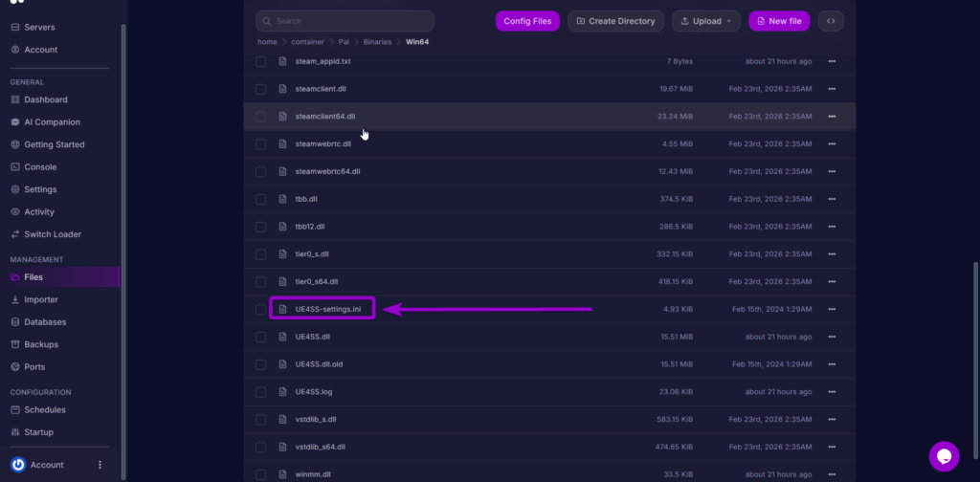Click the Config Files button
Viewport: 980px width, 482px height.
[527, 21]
